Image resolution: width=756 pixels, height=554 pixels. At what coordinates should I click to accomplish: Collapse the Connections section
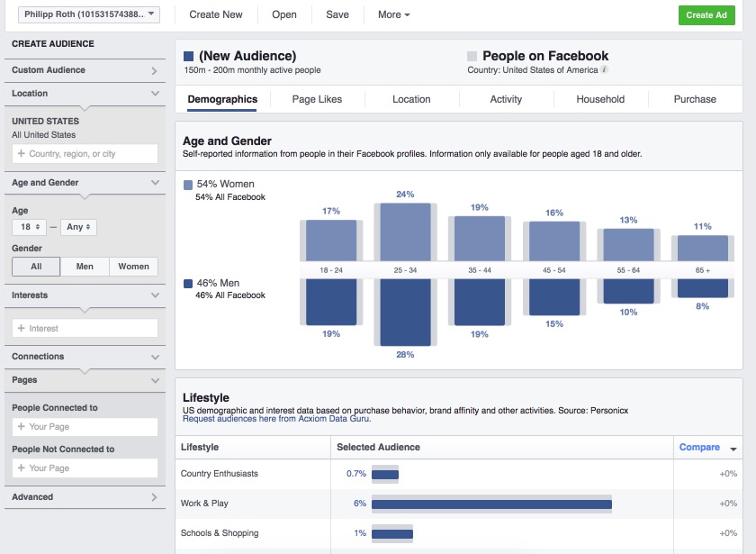[x=85, y=357]
